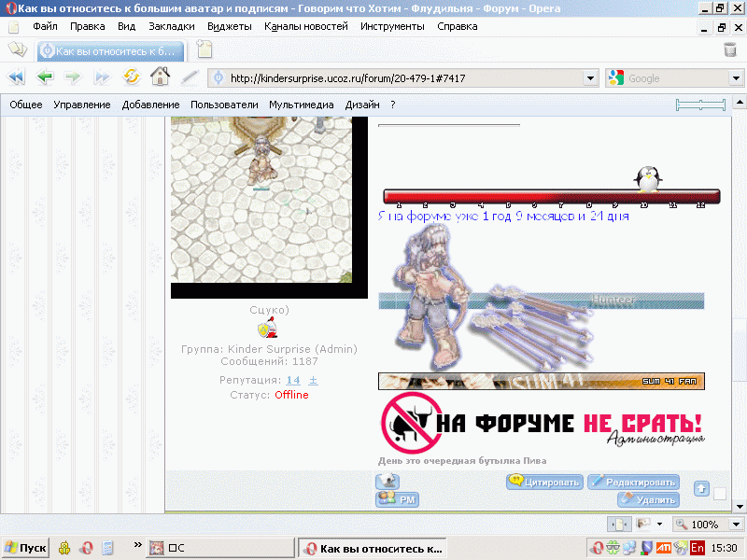Open the panels icon beside the tab bar
Viewport: 747px width, 560px height.
click(18, 49)
